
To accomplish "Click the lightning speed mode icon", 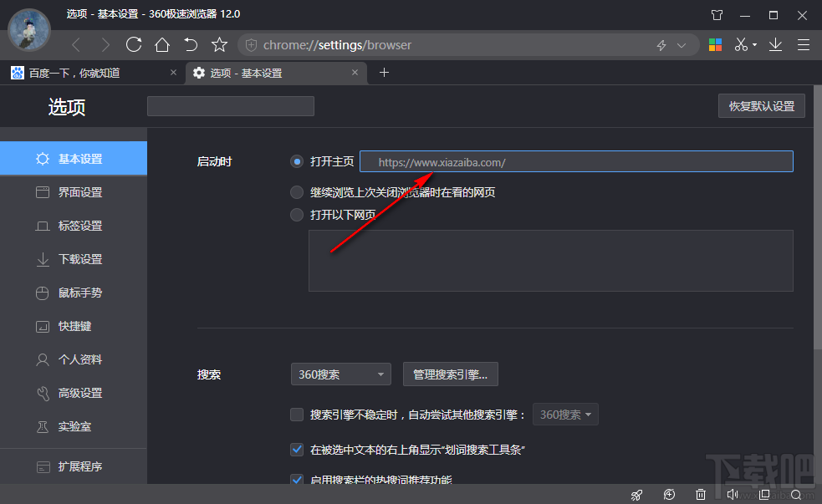I will (x=661, y=46).
